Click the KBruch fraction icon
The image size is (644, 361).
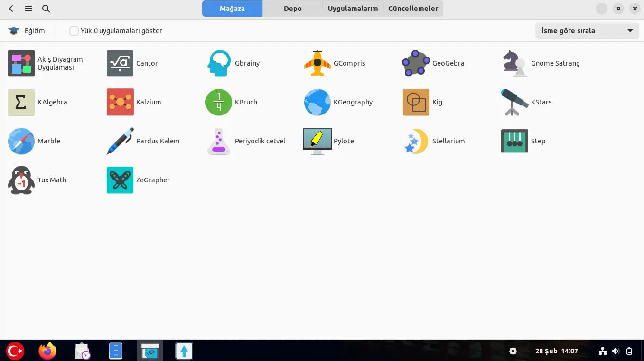coord(219,102)
